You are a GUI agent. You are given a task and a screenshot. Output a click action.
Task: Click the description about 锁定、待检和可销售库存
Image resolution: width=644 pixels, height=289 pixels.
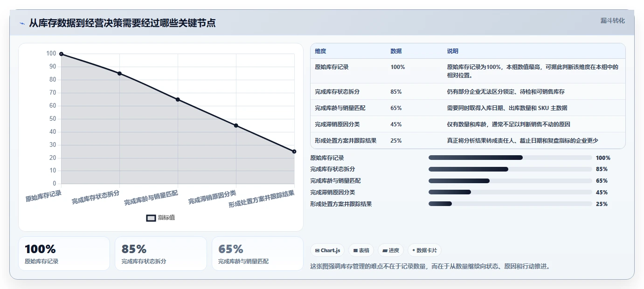click(506, 92)
